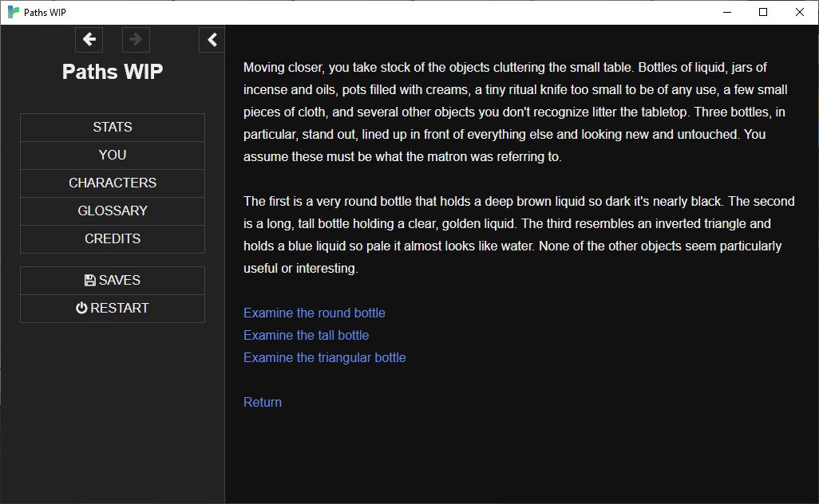Click the floppy disk save icon
The width and height of the screenshot is (819, 504).
click(x=89, y=280)
